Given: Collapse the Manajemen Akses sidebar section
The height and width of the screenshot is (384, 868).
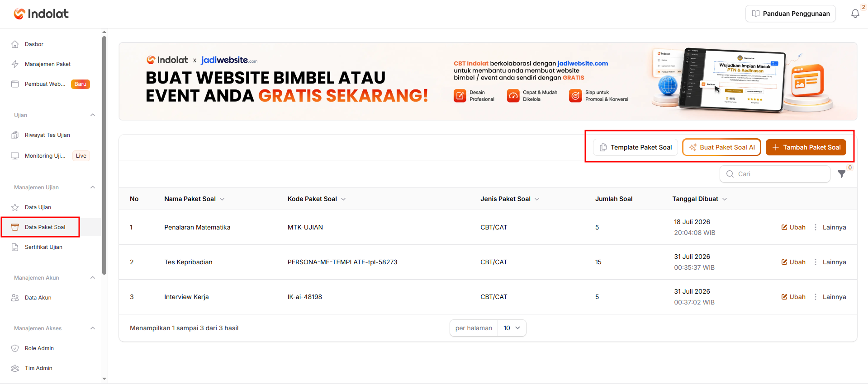Looking at the screenshot, I should pos(93,328).
